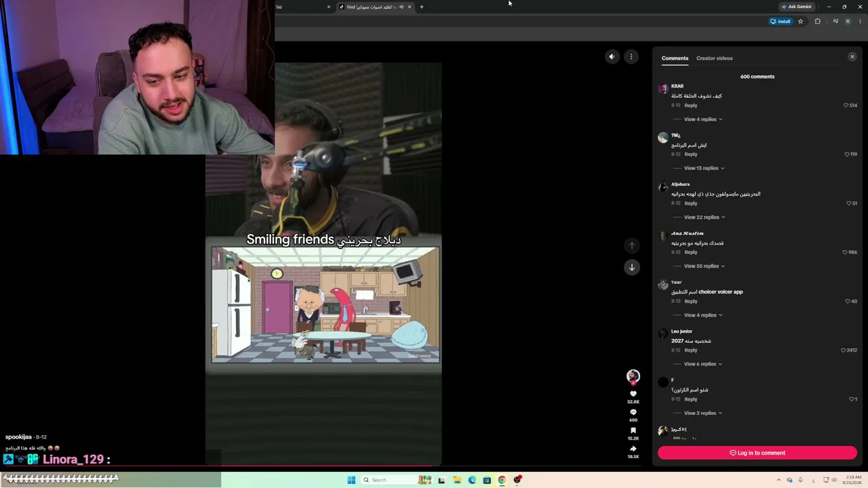Open Google Chrome from the taskbar
This screenshot has width=868, height=488.
pyautogui.click(x=502, y=480)
